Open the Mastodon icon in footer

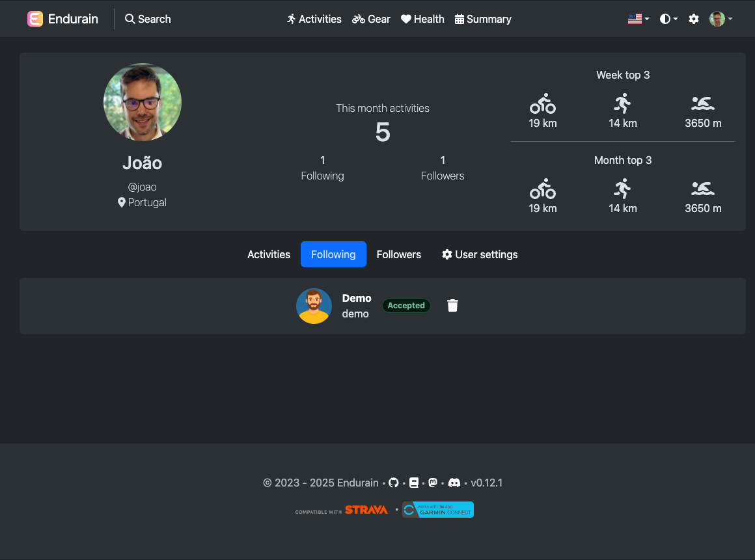(433, 483)
